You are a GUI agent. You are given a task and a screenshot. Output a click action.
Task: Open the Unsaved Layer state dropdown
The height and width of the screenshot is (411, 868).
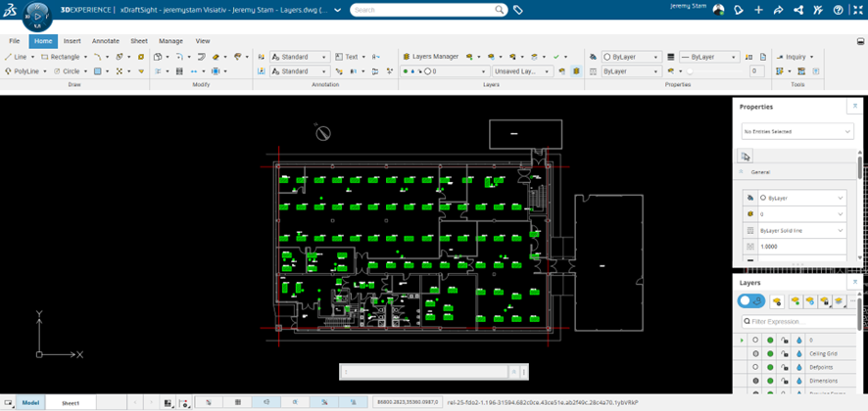[522, 70]
